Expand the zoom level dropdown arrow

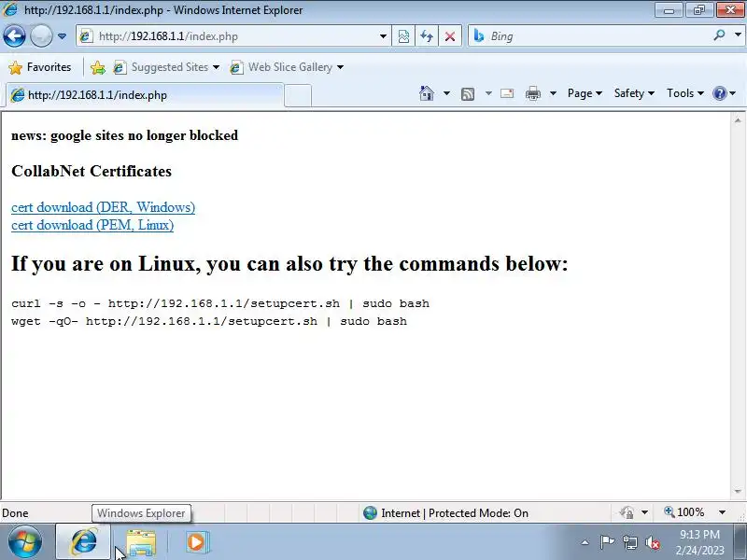click(x=722, y=512)
